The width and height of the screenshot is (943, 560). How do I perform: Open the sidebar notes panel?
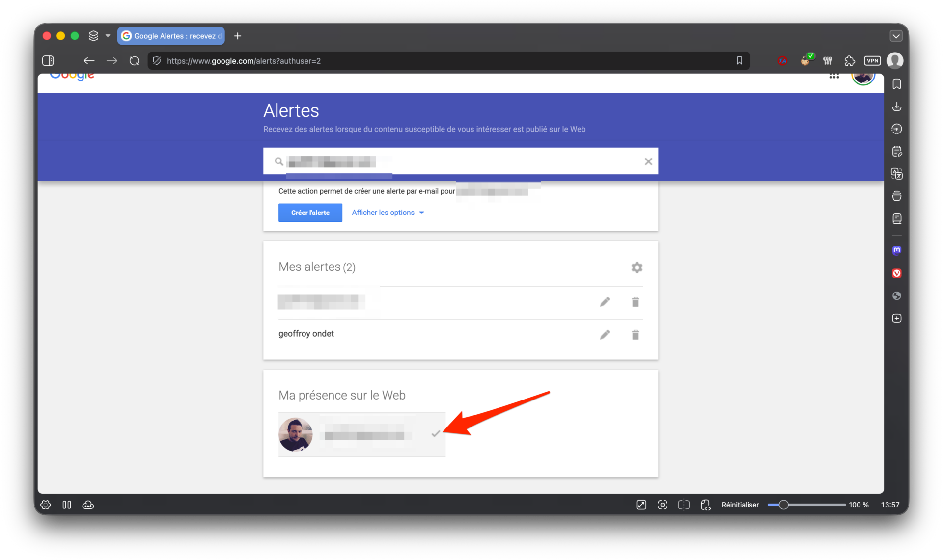tap(897, 152)
